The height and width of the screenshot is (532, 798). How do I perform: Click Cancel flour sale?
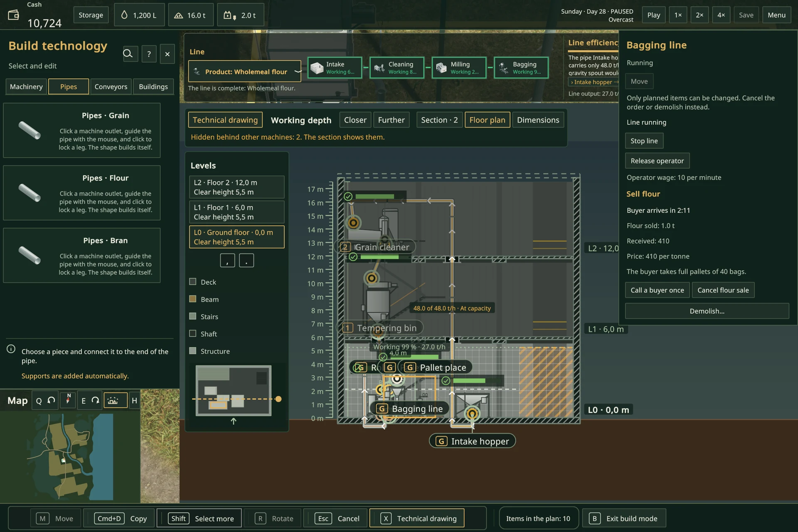tap(723, 290)
